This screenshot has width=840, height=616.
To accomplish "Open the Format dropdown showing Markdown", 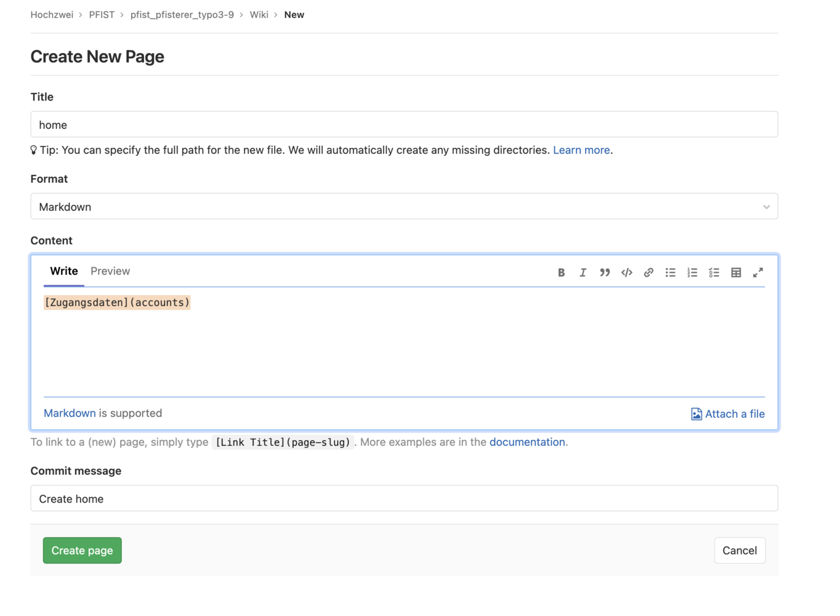I will click(x=404, y=207).
